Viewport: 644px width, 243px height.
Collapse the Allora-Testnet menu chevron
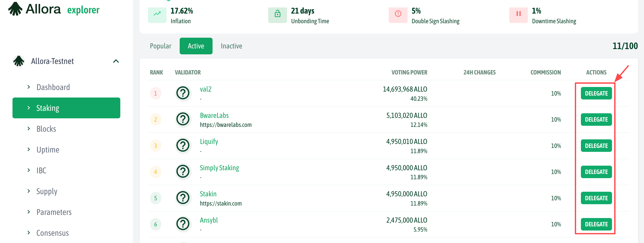point(116,61)
